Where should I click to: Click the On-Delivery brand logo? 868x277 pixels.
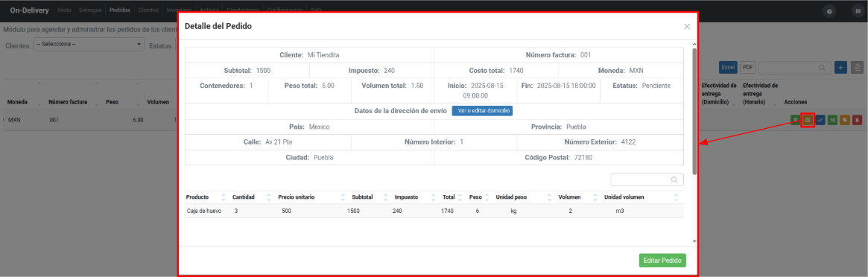coord(29,10)
